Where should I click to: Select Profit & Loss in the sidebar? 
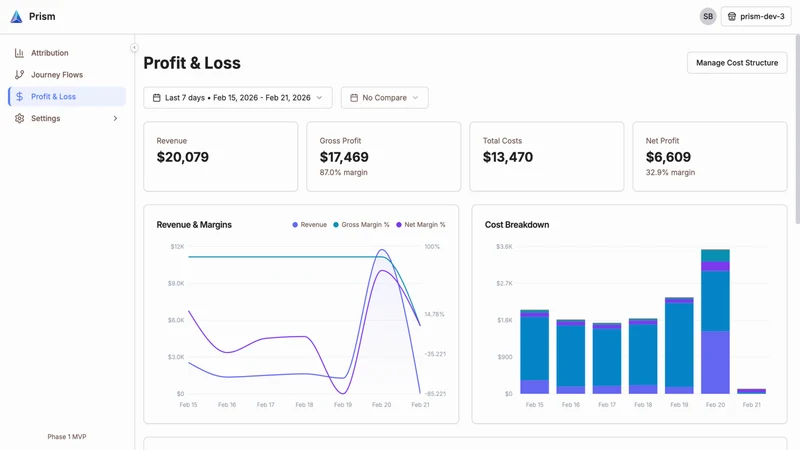[67, 96]
